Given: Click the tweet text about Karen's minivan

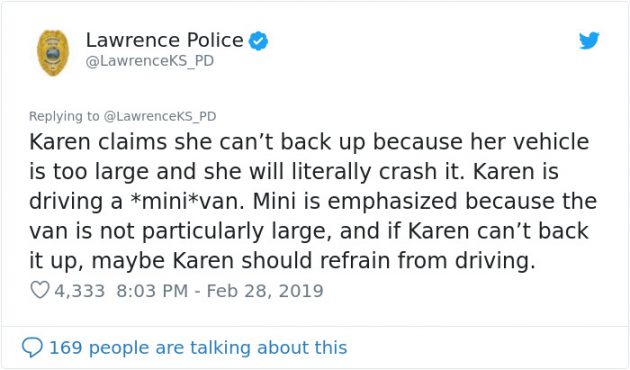Looking at the screenshot, I should click(x=313, y=201).
